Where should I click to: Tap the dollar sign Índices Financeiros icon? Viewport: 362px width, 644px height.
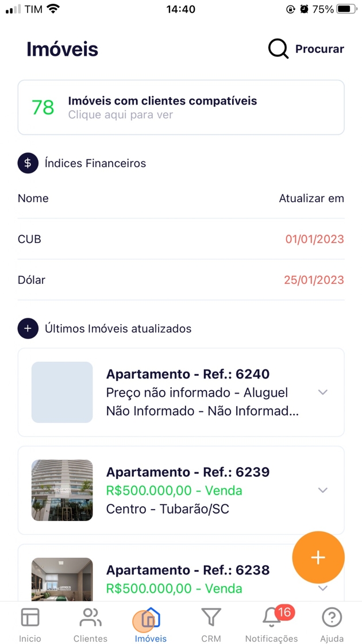pyautogui.click(x=28, y=163)
